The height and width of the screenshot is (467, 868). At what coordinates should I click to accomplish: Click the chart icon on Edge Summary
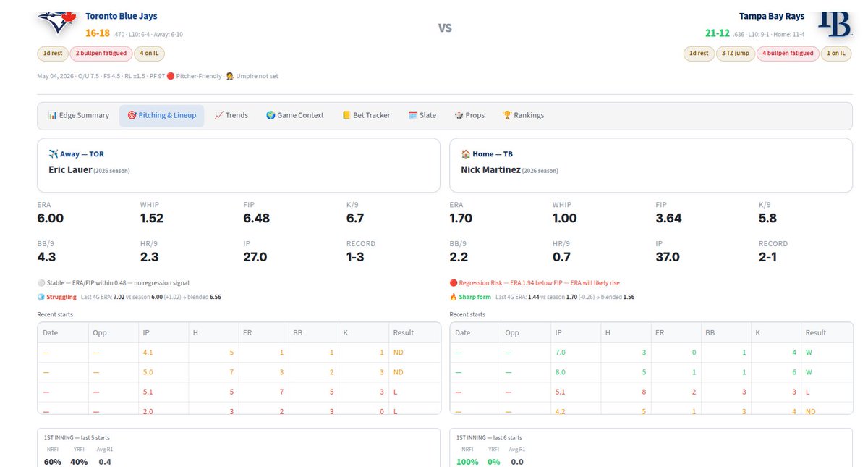(53, 115)
